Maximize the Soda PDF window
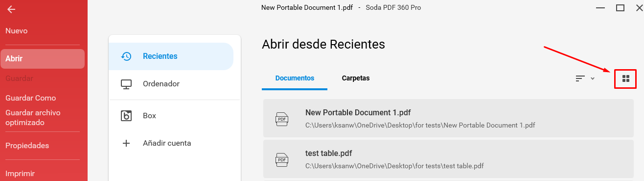644x181 pixels. pyautogui.click(x=620, y=8)
